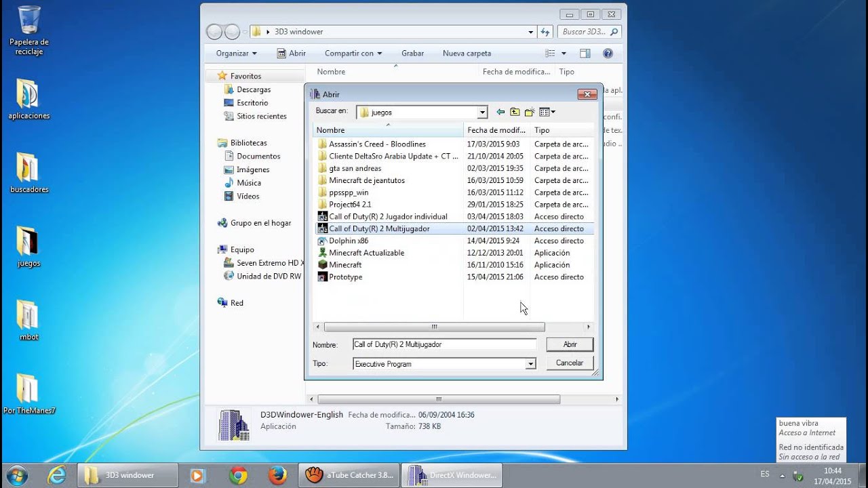
Task: Click Abrir in the Explorer toolbar
Action: tap(292, 53)
